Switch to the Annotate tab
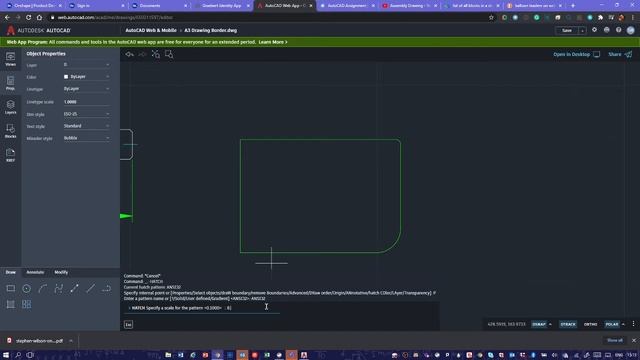The image size is (640, 360). tap(35, 272)
